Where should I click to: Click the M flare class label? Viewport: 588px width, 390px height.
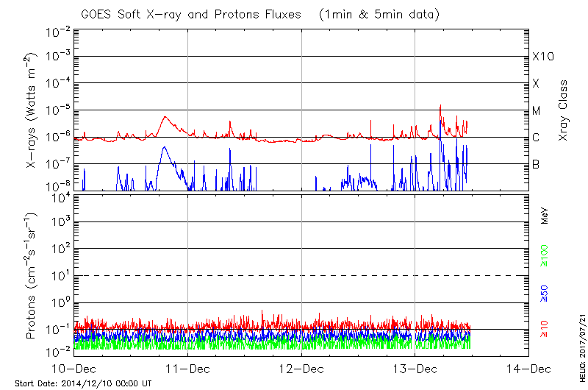click(537, 111)
